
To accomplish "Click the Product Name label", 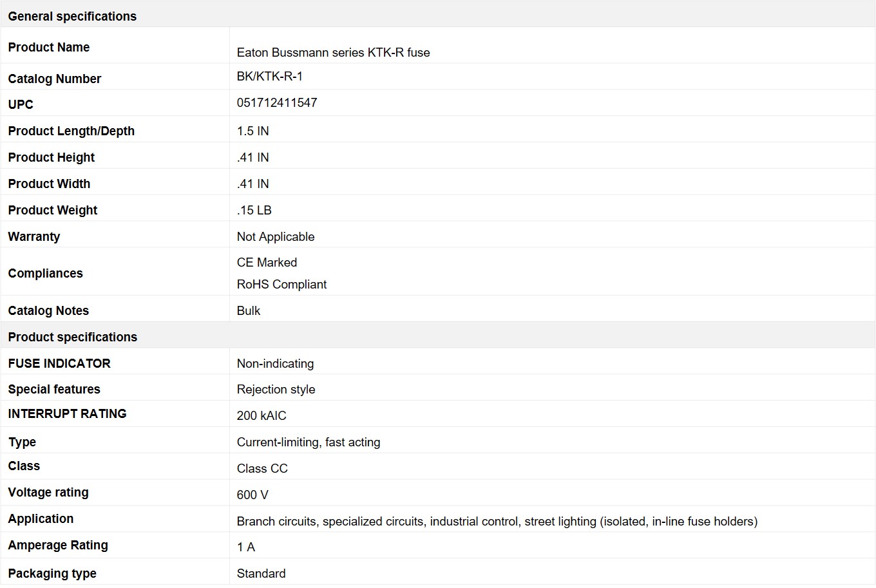I will [49, 47].
